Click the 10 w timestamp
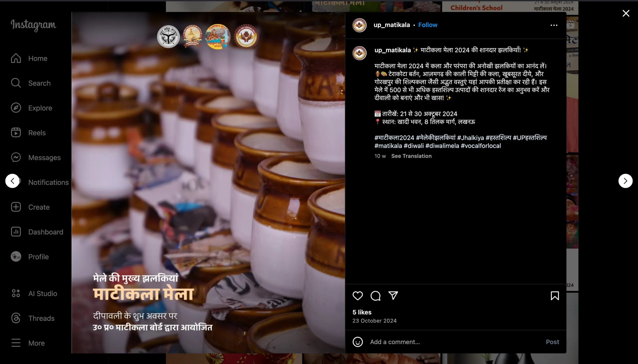 point(380,156)
